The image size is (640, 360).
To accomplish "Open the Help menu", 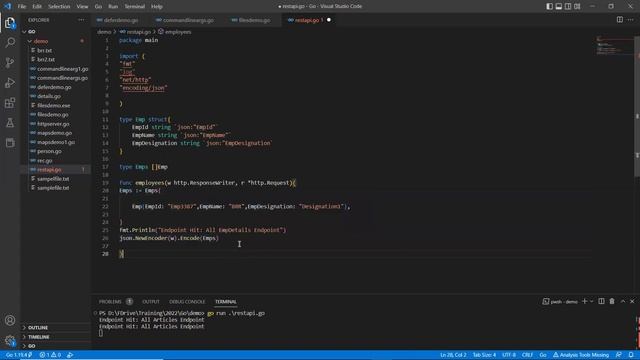I will [x=157, y=7].
